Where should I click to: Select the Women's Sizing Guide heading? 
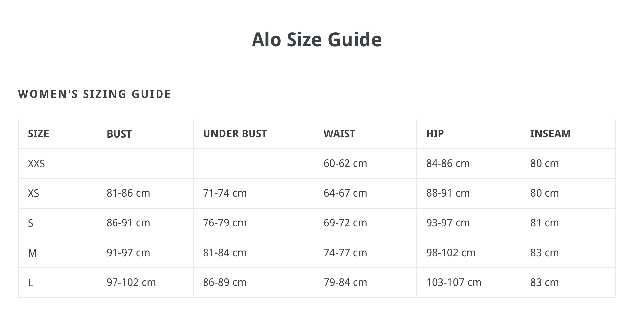(95, 94)
